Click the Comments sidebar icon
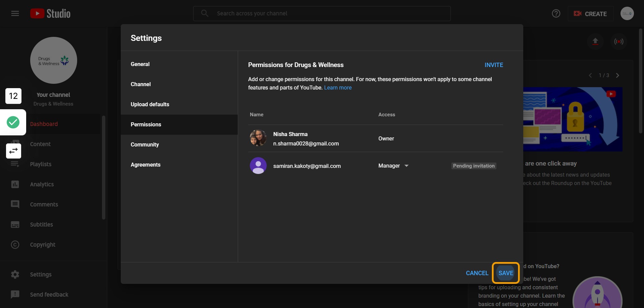Viewport: 644px width, 308px height. coord(15,204)
